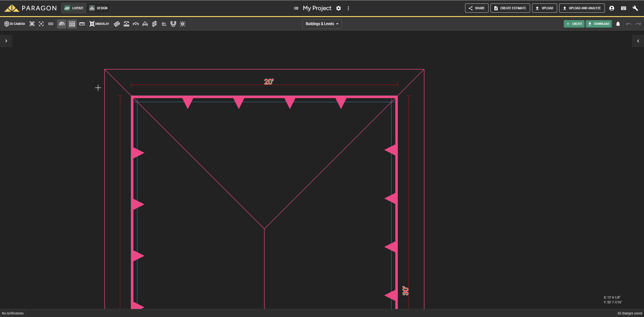Expand the right side panel

[638, 41]
